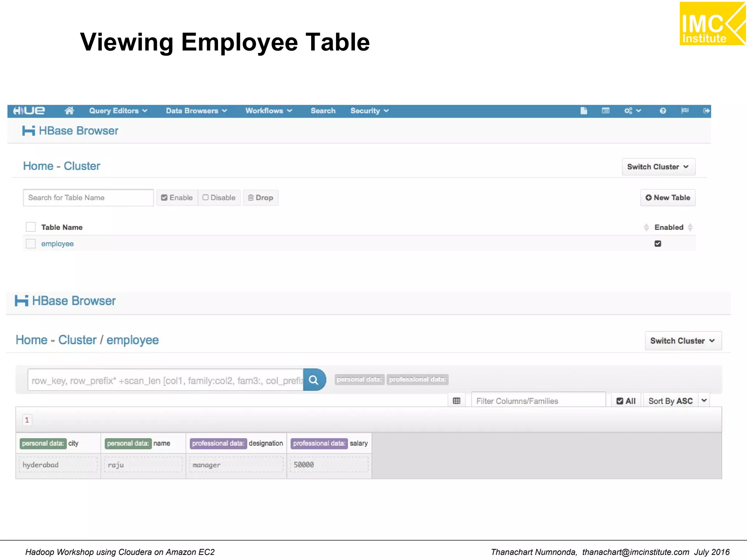Edit the 50000 salary cell
Viewport: 747px width, 560px height.
329,465
